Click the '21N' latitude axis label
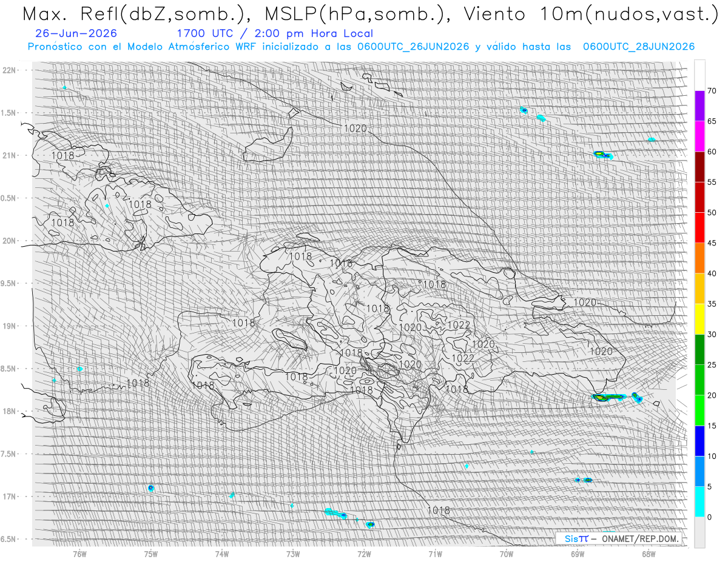728x562 pixels. 8,155
